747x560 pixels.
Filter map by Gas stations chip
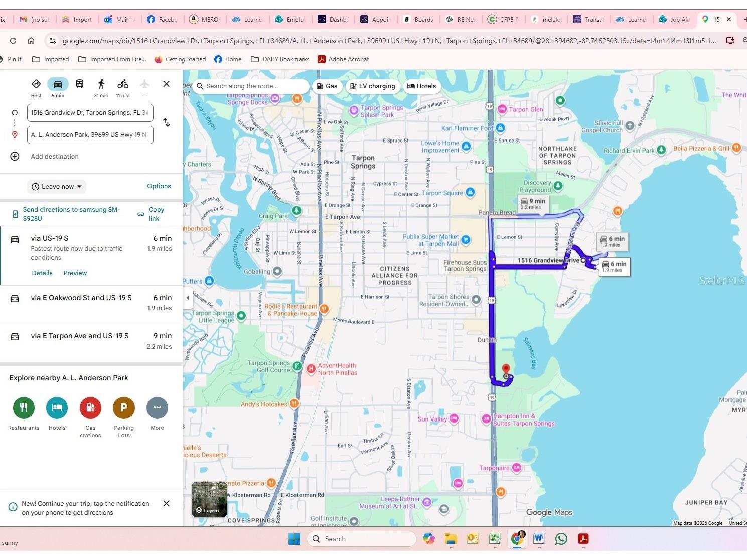click(327, 86)
